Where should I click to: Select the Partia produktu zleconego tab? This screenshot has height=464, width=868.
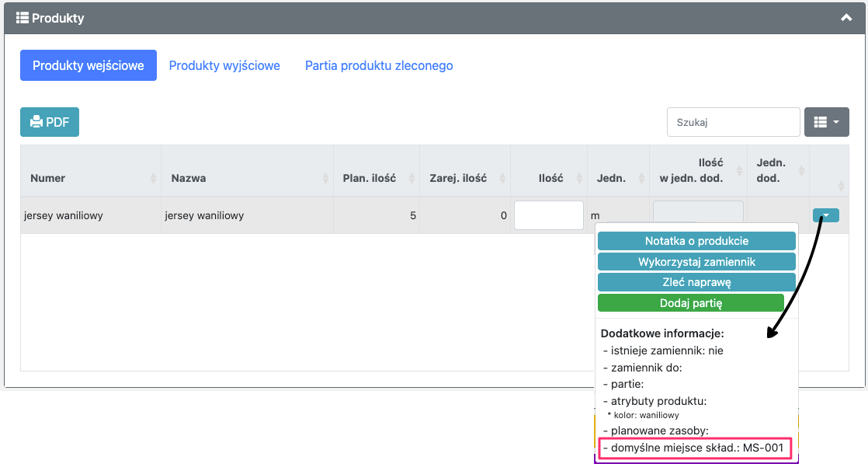(x=379, y=65)
